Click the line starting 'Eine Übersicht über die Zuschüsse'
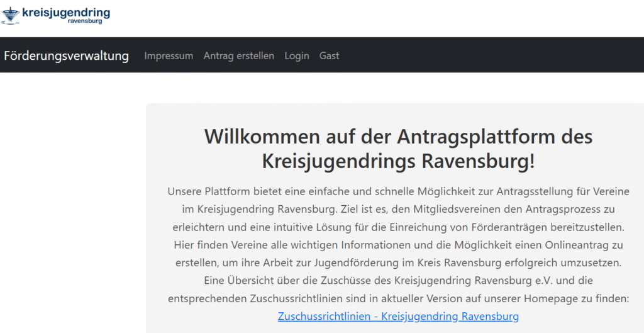Image resolution: width=644 pixels, height=333 pixels. tap(398, 281)
